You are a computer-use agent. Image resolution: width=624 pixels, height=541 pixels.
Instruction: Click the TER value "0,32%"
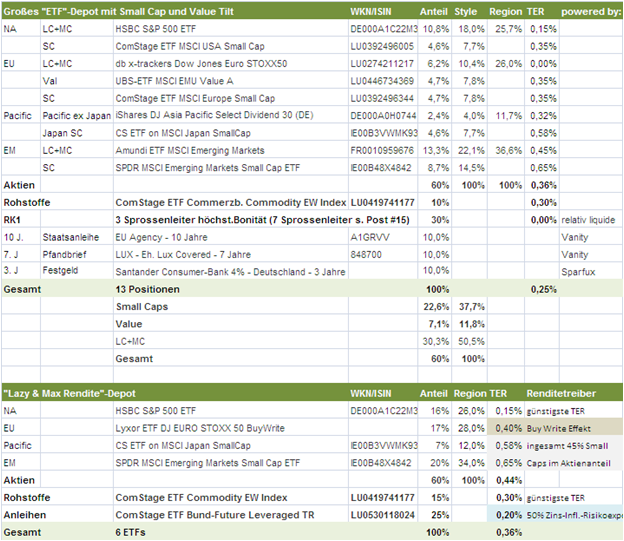coord(542,115)
